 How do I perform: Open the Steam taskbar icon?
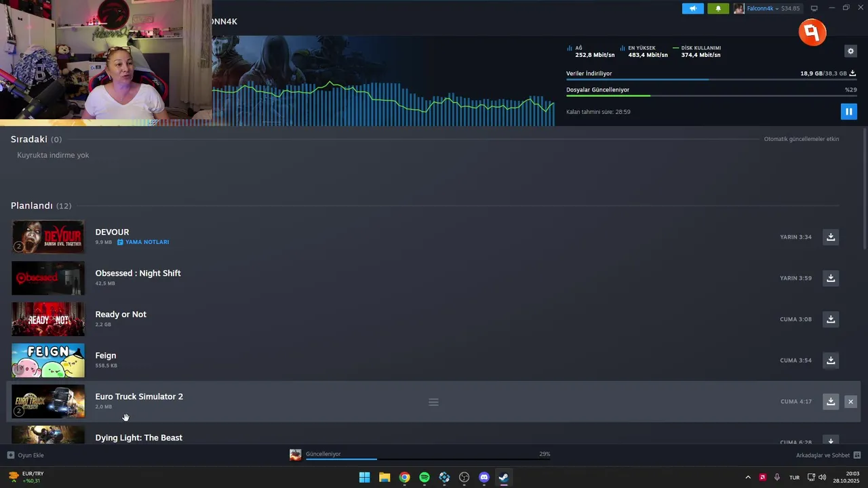pos(504,477)
